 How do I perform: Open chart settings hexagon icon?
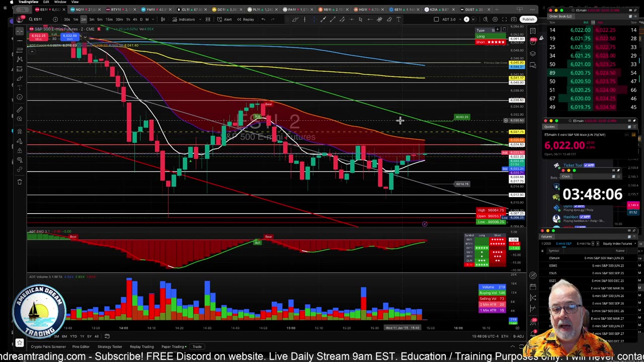[x=495, y=19]
